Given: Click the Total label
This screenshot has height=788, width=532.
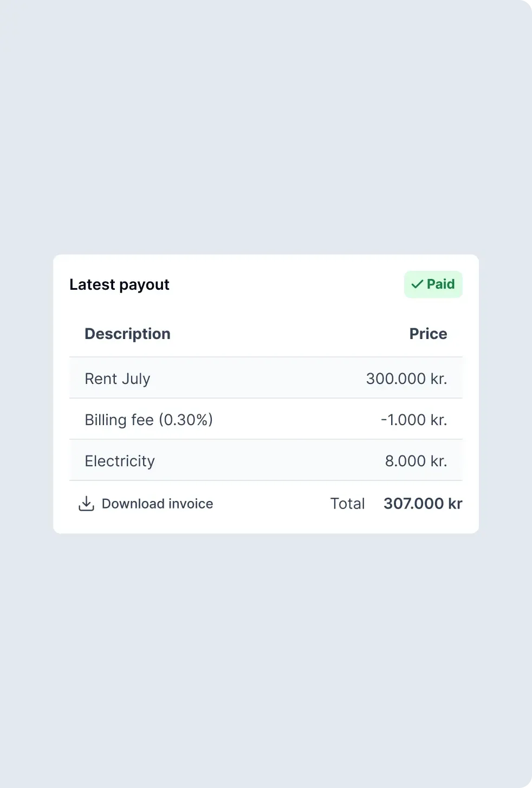Looking at the screenshot, I should (x=347, y=504).
